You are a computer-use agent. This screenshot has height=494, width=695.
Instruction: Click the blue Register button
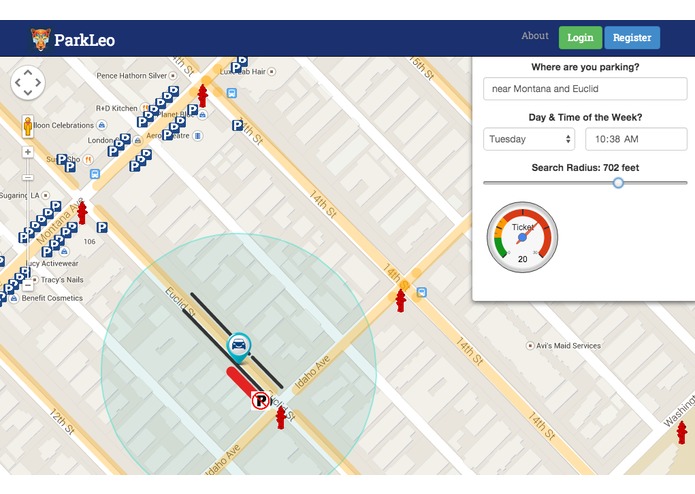click(632, 38)
